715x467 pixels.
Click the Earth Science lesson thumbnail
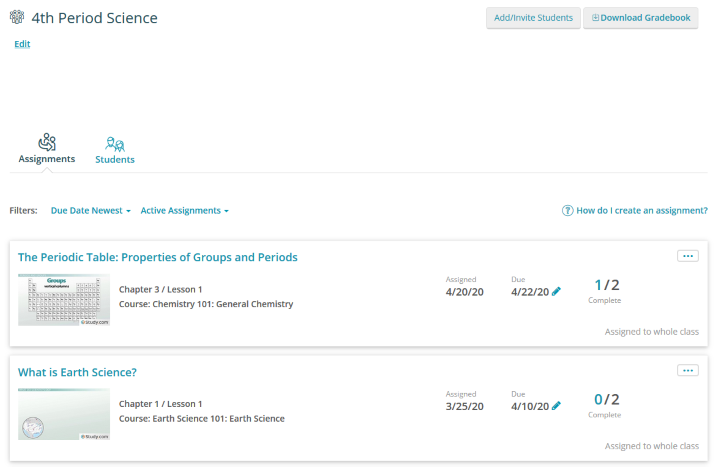click(x=64, y=414)
